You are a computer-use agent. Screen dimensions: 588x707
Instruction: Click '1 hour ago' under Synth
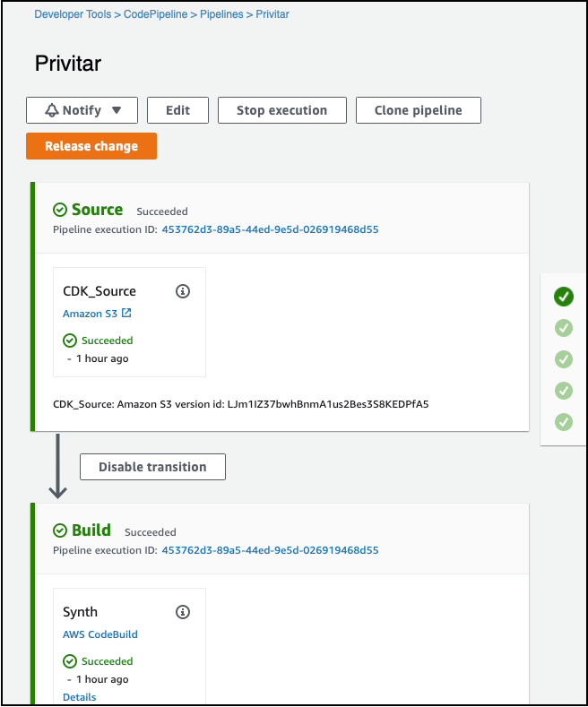tap(102, 679)
